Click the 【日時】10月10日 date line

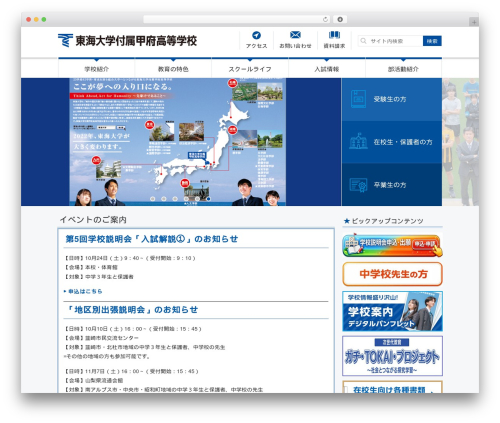click(133, 329)
